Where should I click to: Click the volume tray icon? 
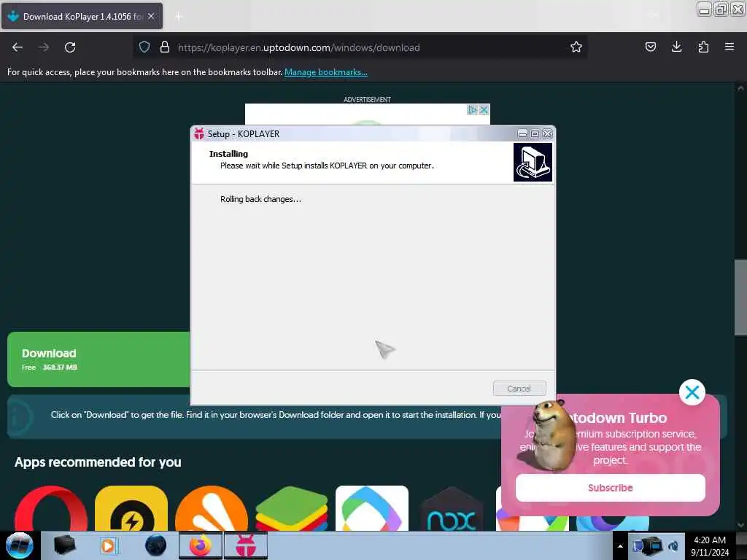tap(673, 546)
